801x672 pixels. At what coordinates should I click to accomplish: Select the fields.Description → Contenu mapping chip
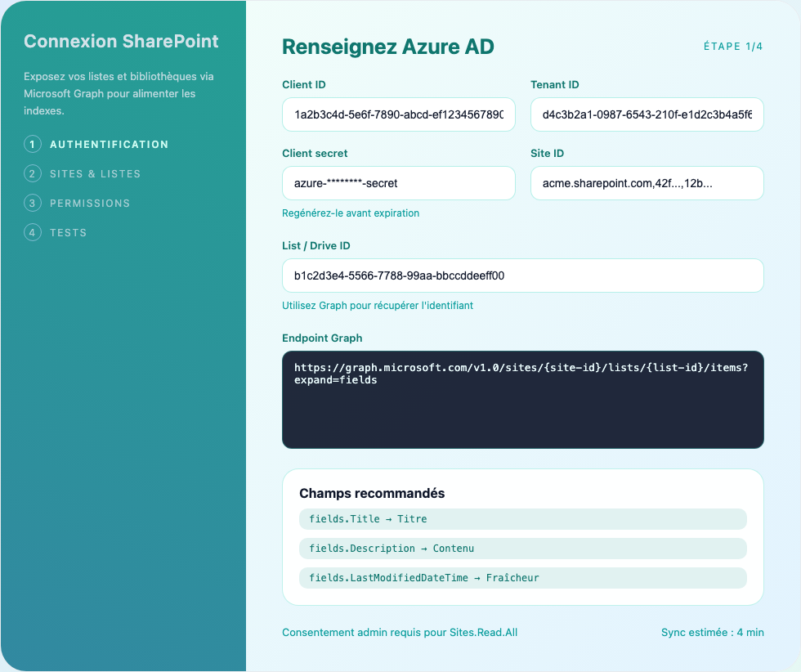(x=523, y=549)
